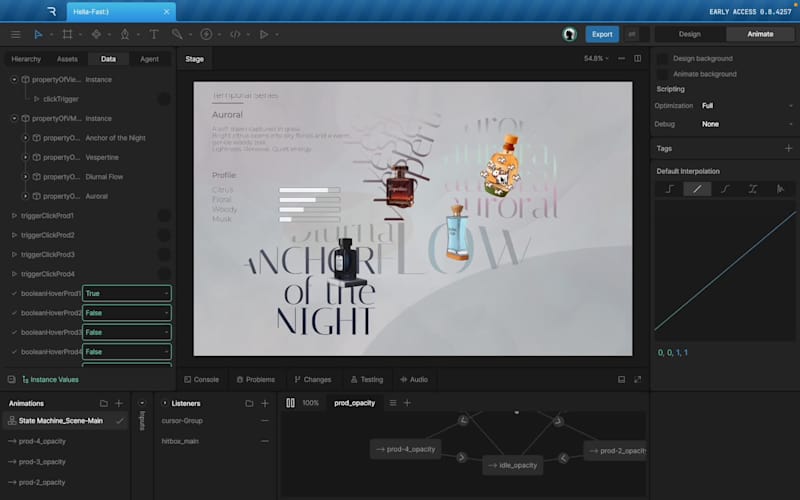
Task: Click the small button next to Export
Action: click(632, 34)
